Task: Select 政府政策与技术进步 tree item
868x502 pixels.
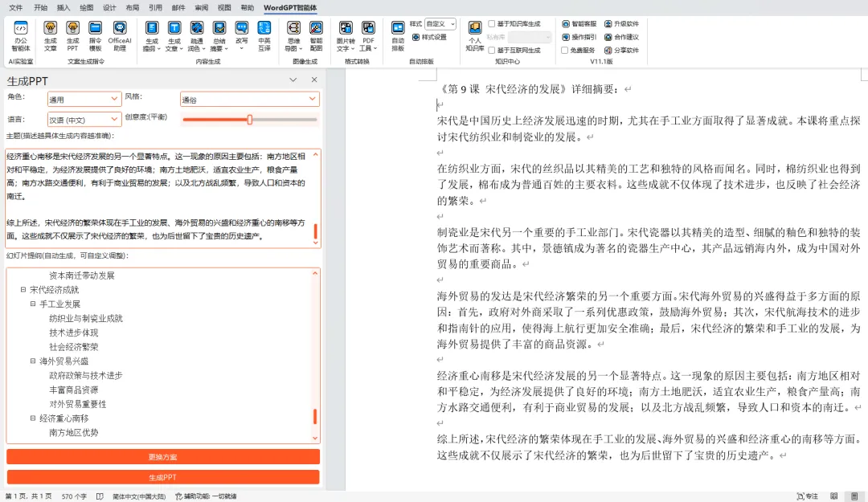Action: point(86,375)
